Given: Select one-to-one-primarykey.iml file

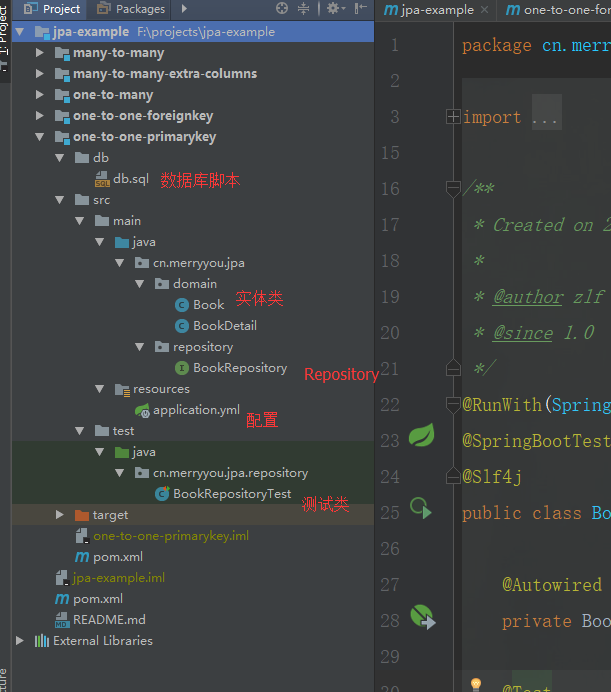Looking at the screenshot, I should (171, 536).
